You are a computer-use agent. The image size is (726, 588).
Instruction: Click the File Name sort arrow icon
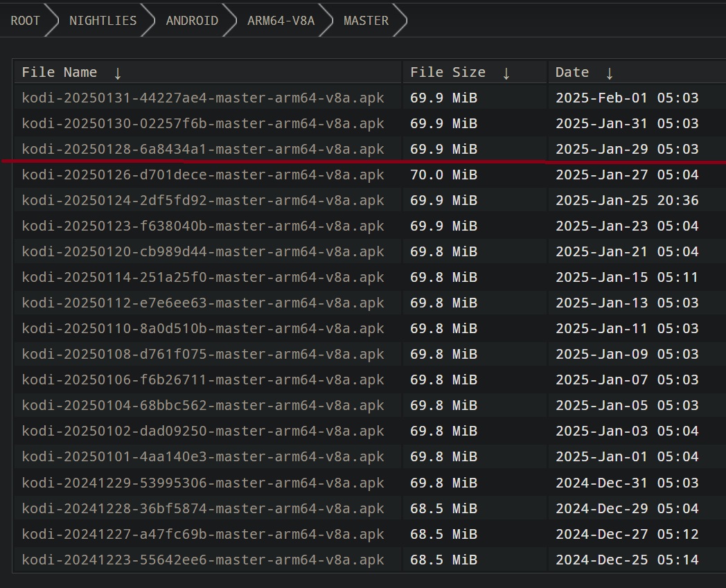tap(118, 73)
